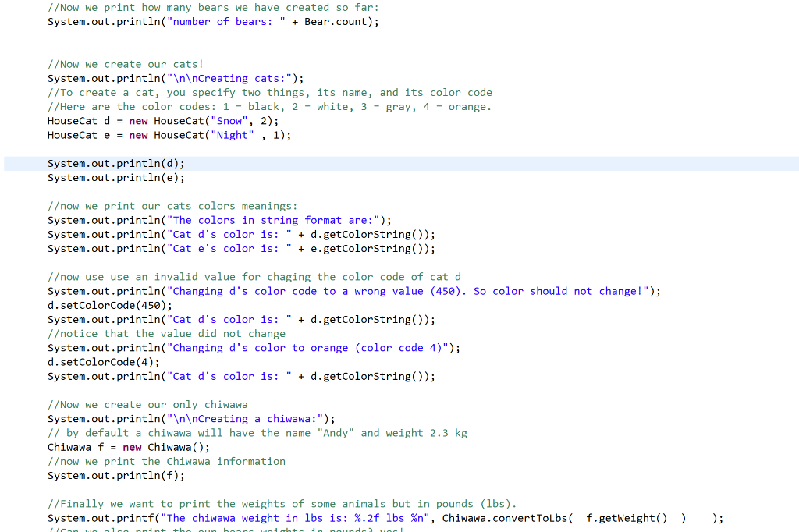Click the printf format string "%.2f lbs %n"
This screenshot has height=532, width=799.
pyautogui.click(x=389, y=517)
